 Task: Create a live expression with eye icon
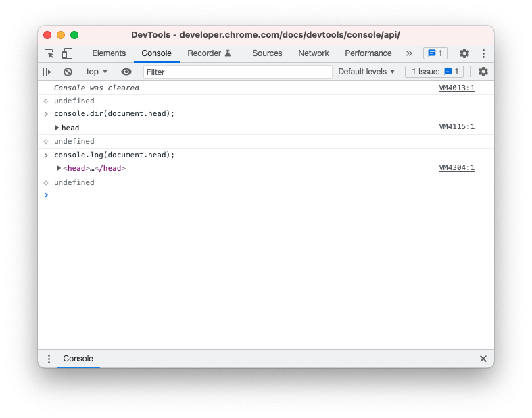(x=126, y=72)
